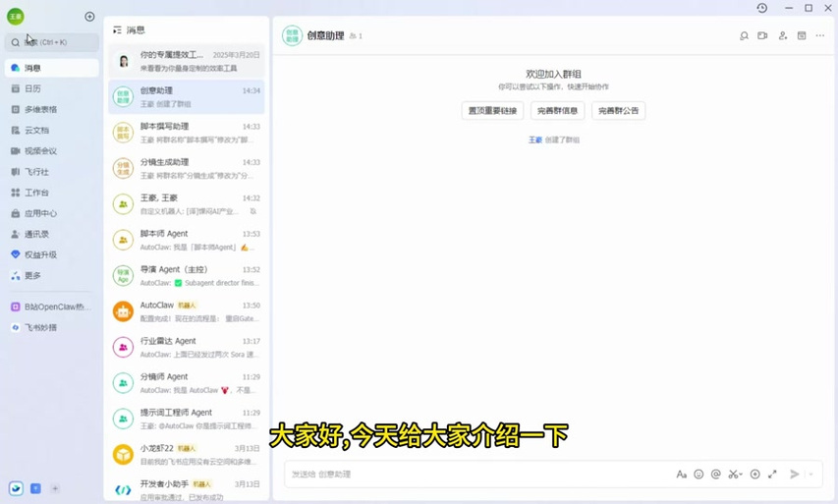Click the 王豪 name link in system message
The image size is (838, 504).
point(535,140)
